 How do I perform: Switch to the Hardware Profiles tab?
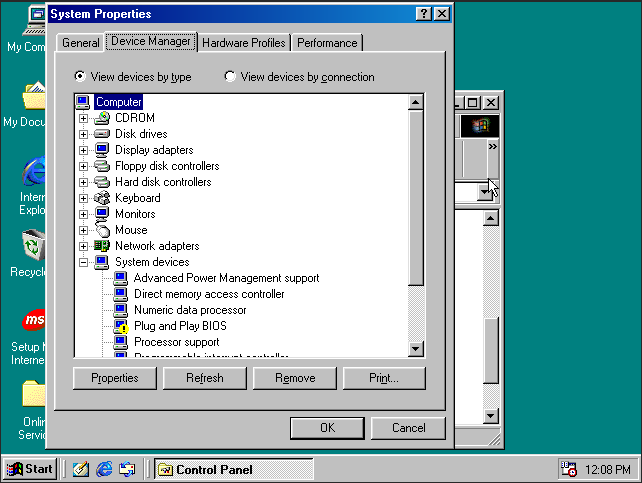[244, 43]
